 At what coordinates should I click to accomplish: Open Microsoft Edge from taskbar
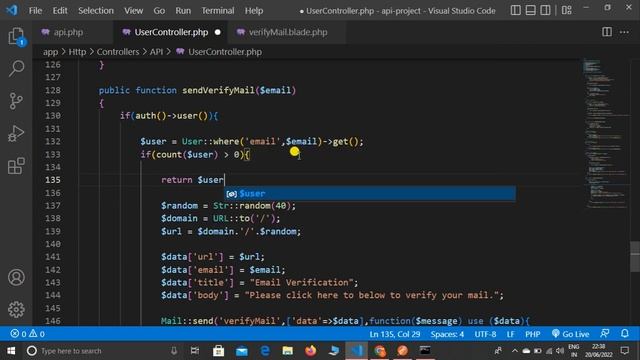(264, 351)
